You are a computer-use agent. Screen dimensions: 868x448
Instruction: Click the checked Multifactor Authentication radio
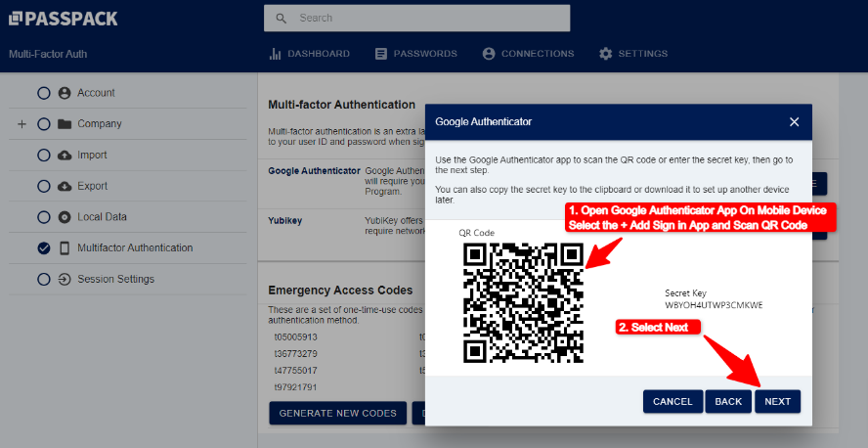[x=44, y=248]
